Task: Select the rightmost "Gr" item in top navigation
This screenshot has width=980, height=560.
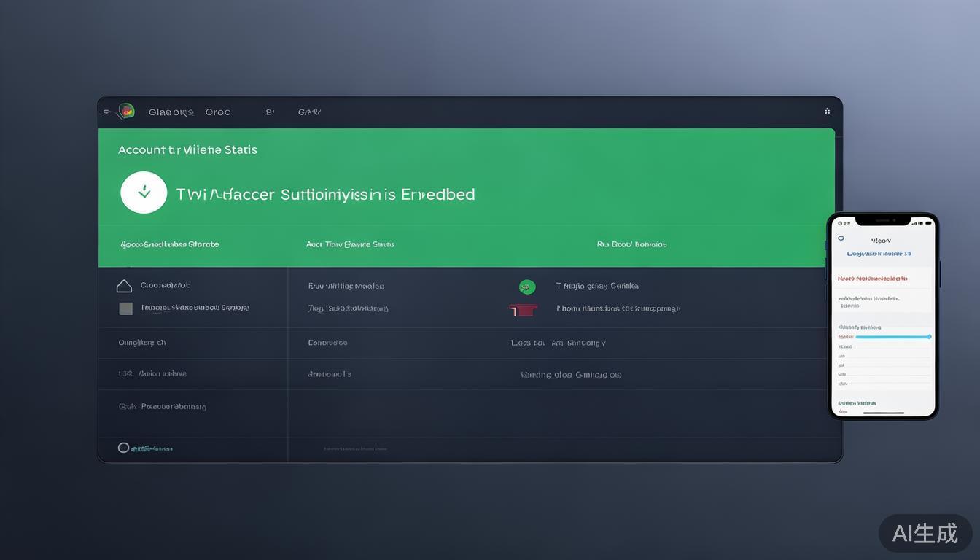Action: click(309, 112)
